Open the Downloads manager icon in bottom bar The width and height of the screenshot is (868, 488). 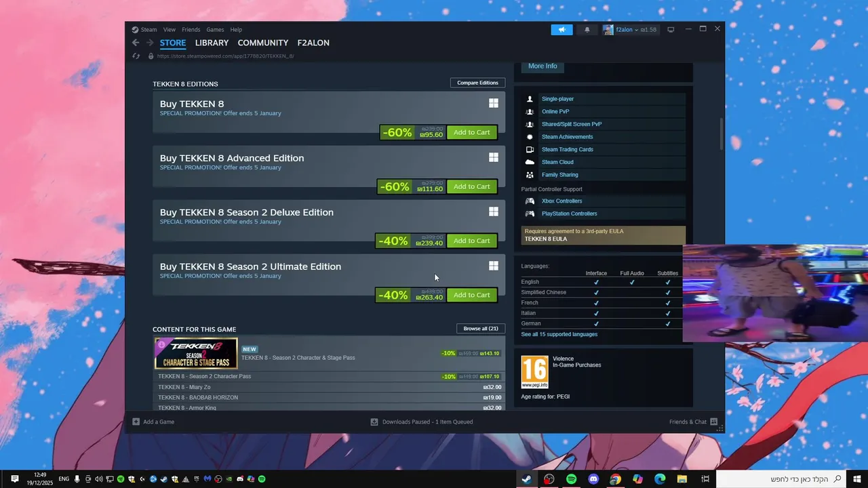click(x=374, y=422)
